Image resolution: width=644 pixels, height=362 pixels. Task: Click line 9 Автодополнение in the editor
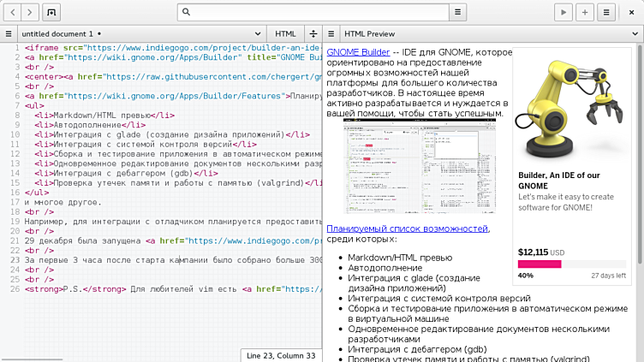(x=90, y=125)
